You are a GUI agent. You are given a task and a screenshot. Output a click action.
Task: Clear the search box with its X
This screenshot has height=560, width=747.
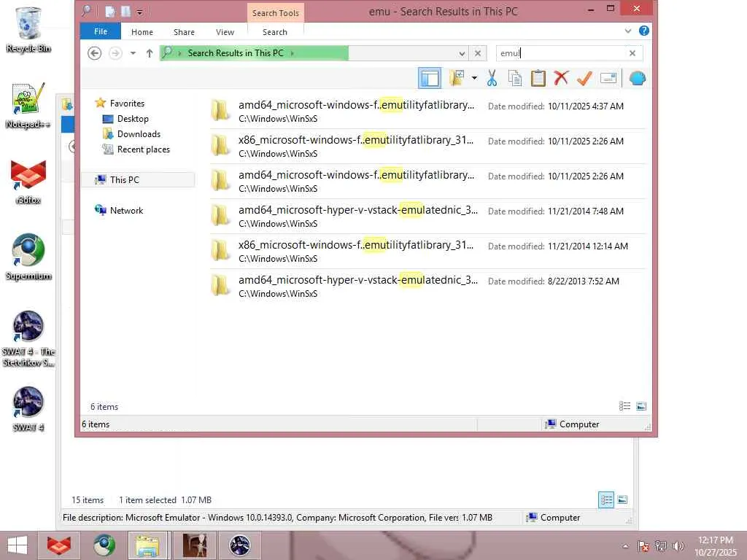point(632,52)
